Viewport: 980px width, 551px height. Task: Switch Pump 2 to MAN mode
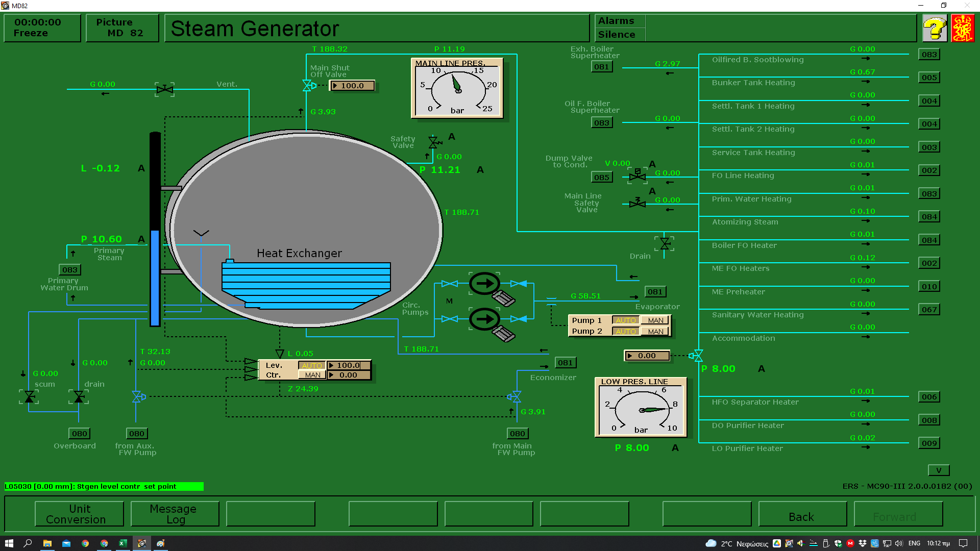point(655,331)
